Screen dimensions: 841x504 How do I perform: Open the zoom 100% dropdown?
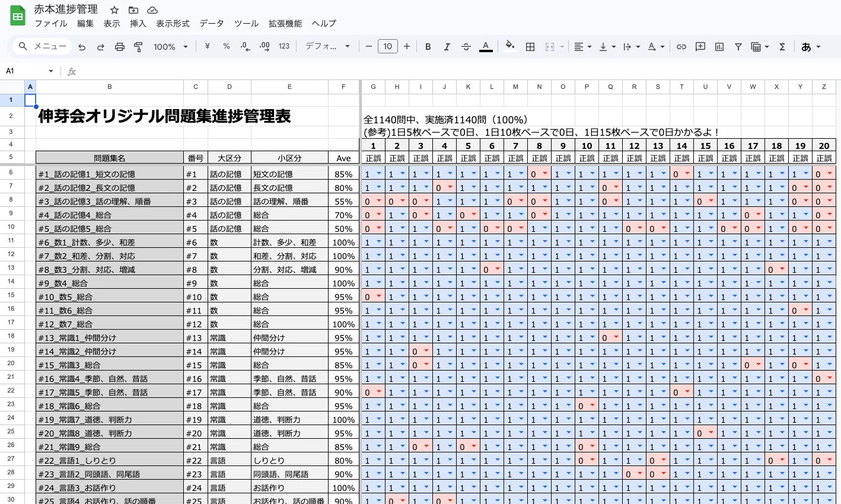(x=171, y=47)
